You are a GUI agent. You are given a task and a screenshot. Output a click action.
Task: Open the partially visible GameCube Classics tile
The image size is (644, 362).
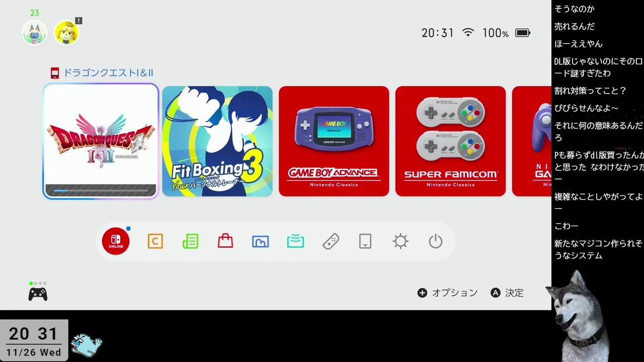(x=532, y=141)
